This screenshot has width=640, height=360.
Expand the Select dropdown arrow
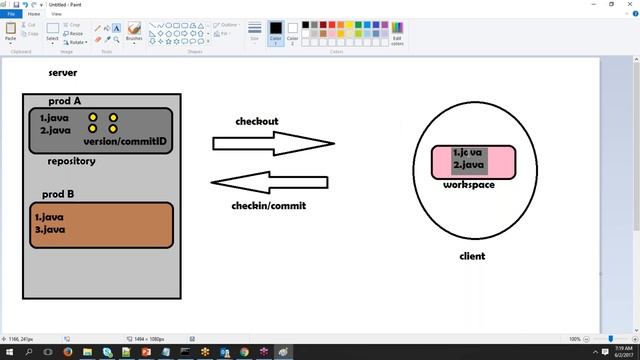point(52,43)
